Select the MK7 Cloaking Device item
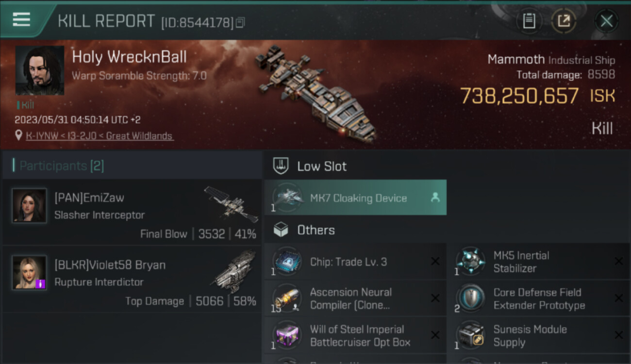The width and height of the screenshot is (631, 364). coord(355,198)
